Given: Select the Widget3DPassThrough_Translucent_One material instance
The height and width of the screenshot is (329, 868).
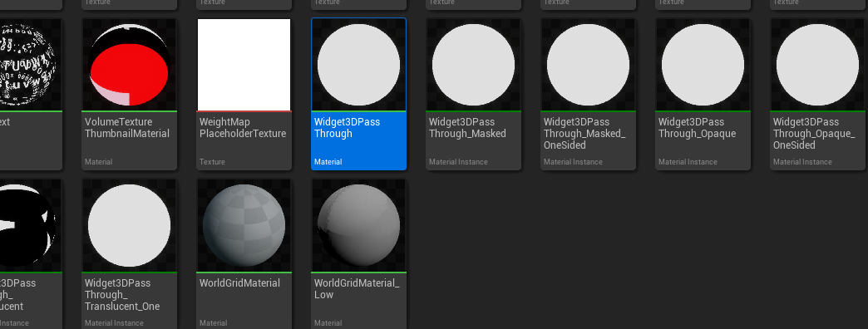Looking at the screenshot, I should coord(129,253).
